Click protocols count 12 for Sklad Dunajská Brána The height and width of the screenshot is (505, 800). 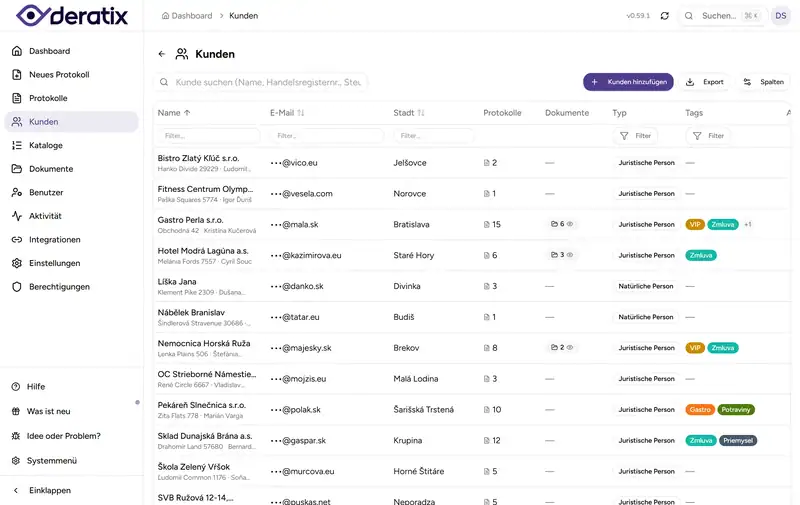[x=492, y=440]
